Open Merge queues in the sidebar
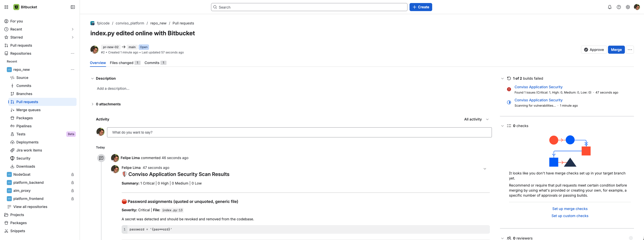This screenshot has width=644, height=240. 42,110
